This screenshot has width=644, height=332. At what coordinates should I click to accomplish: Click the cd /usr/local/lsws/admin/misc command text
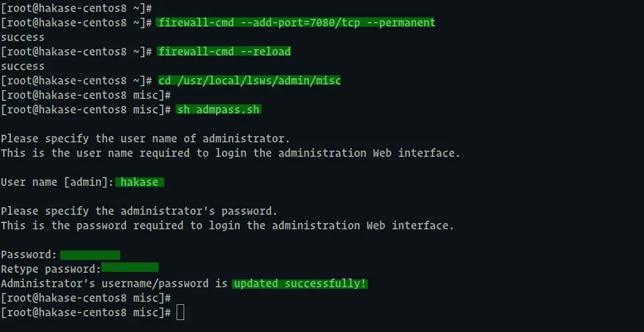point(249,81)
